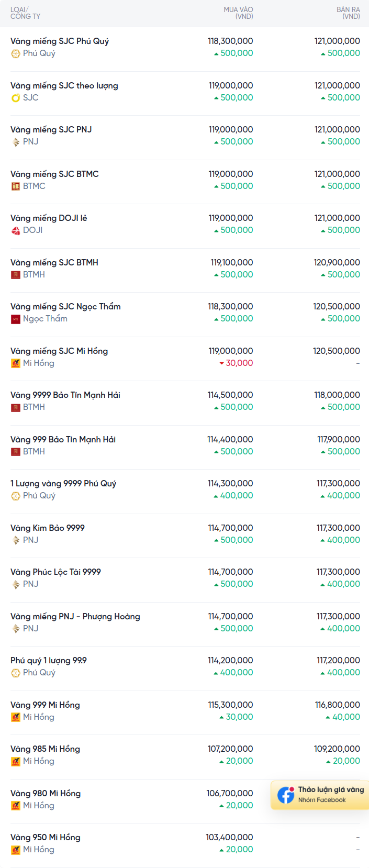
Task: Click the red 30,000 decrease for Mi Hồng
Action: click(239, 363)
